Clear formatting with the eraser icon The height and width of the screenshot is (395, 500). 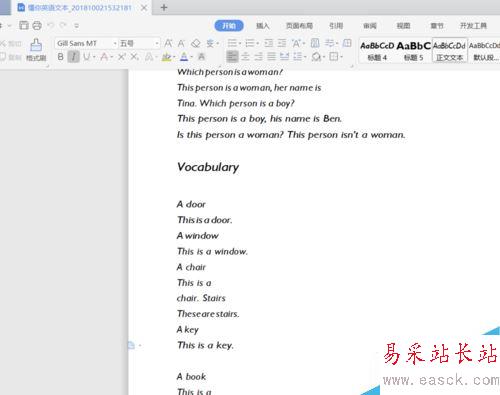click(x=196, y=43)
